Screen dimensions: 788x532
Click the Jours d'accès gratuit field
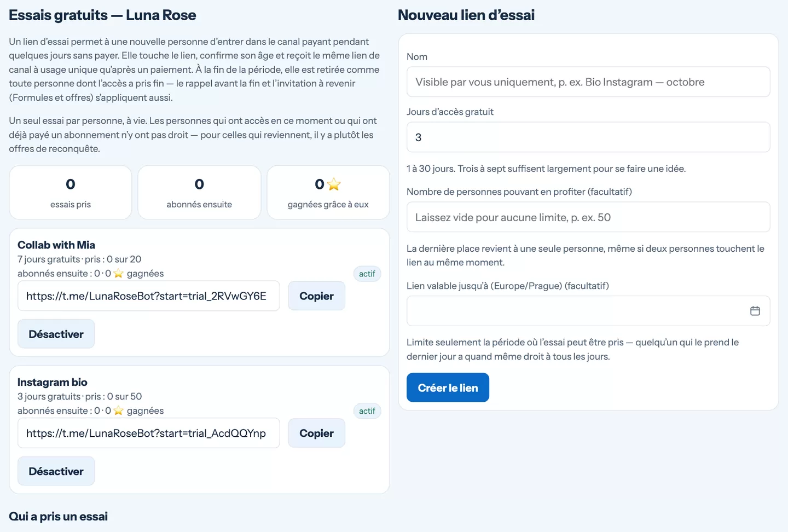(588, 137)
